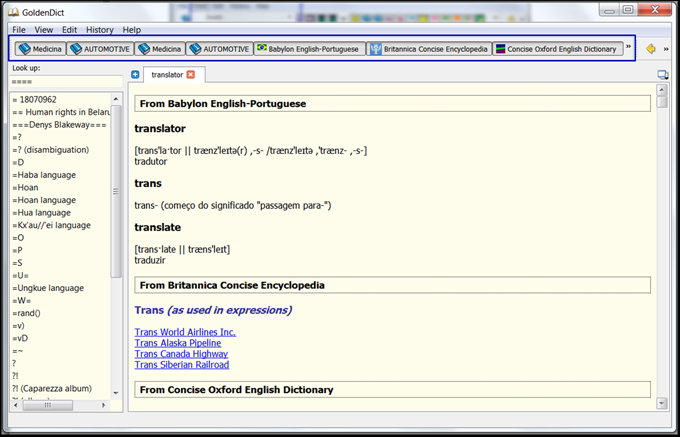Click word list vertical scrollbar thumb
Viewport: 680px width, 437px height.
pos(116,191)
